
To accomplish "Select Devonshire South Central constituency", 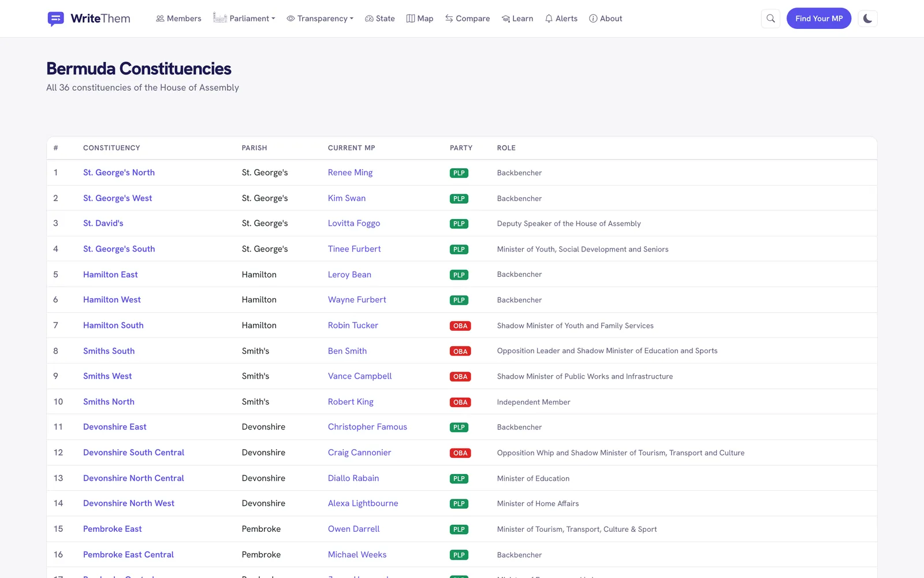I will 133,453.
